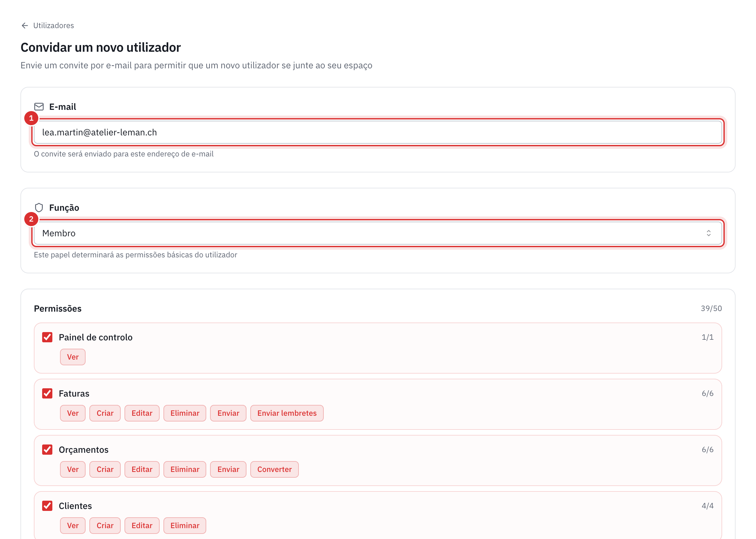The image size is (756, 539).
Task: Toggle Enviar lembretes permission under Faturas
Action: 287,413
